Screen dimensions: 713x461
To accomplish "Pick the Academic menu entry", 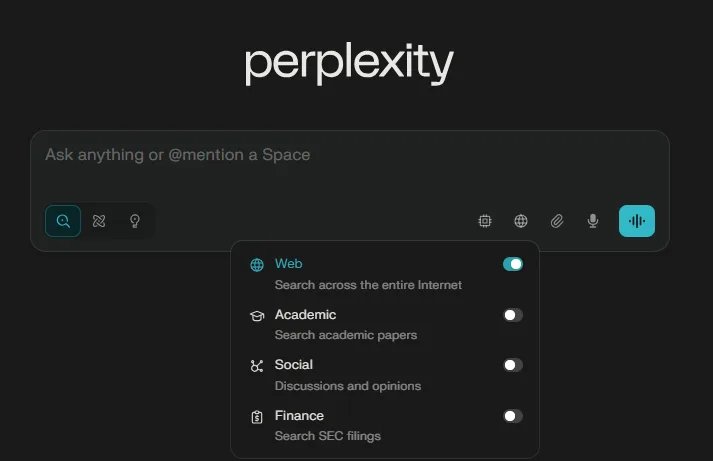I will 305,315.
